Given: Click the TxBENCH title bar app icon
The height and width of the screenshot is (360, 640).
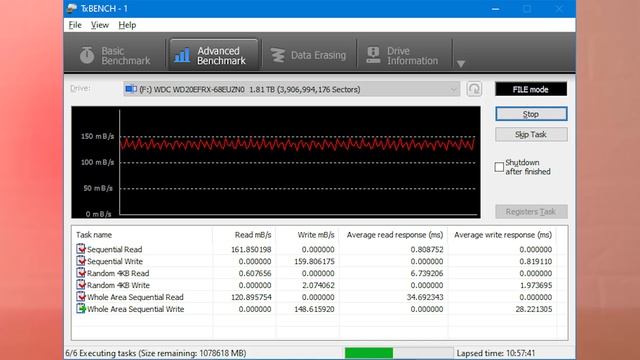Looking at the screenshot, I should (x=72, y=8).
